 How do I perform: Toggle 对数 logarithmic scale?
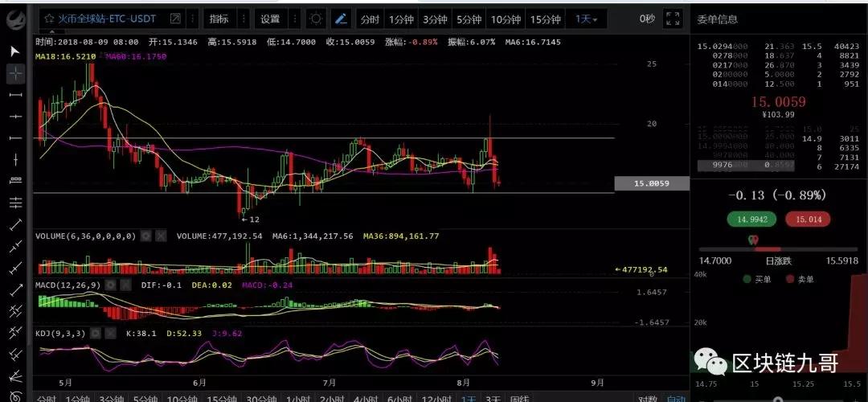coord(648,398)
